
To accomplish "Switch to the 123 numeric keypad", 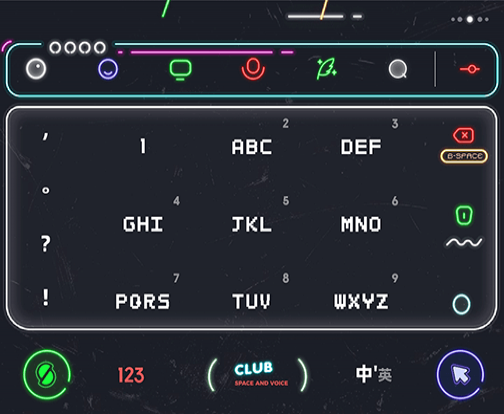I will (x=131, y=375).
